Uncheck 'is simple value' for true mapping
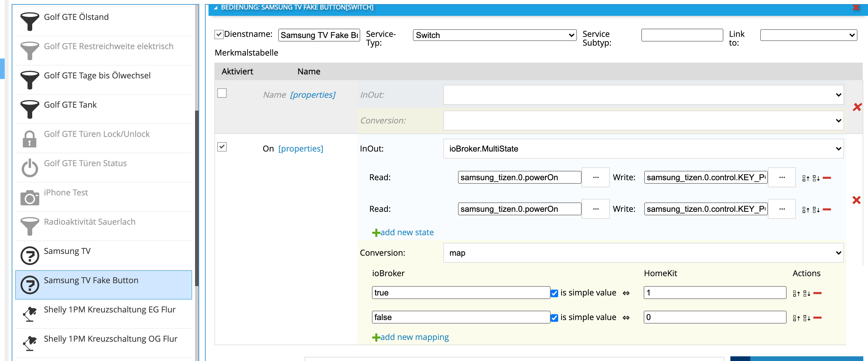 coord(554,293)
